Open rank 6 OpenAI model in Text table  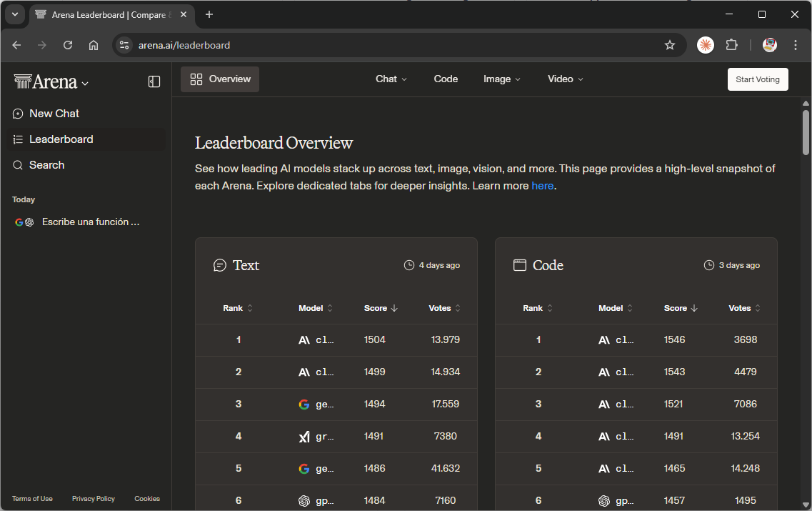[x=316, y=500]
